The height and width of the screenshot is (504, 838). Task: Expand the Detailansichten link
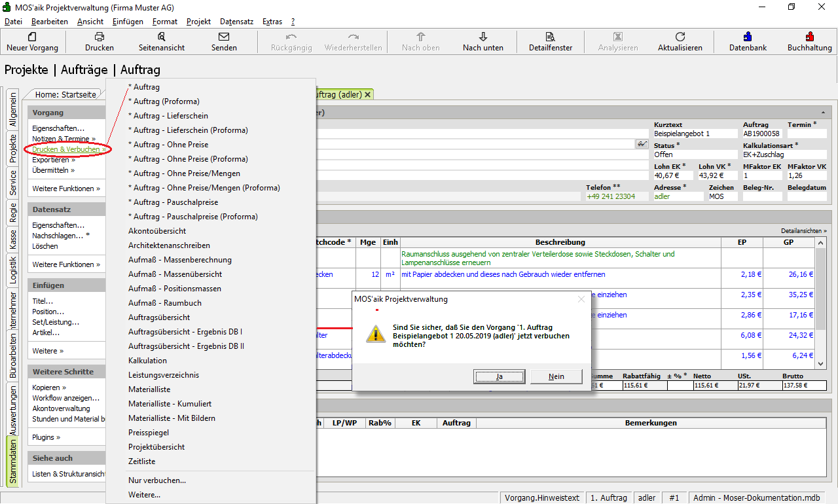click(803, 231)
